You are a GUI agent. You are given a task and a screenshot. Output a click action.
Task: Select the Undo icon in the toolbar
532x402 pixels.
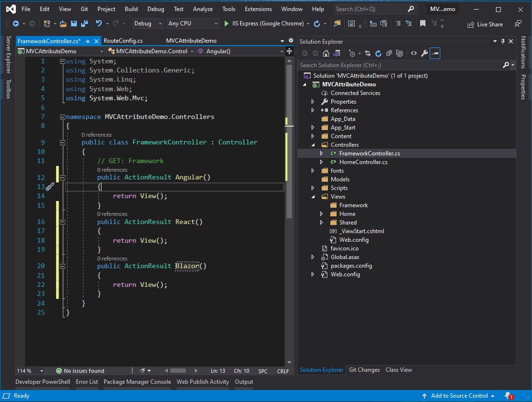pos(99,23)
